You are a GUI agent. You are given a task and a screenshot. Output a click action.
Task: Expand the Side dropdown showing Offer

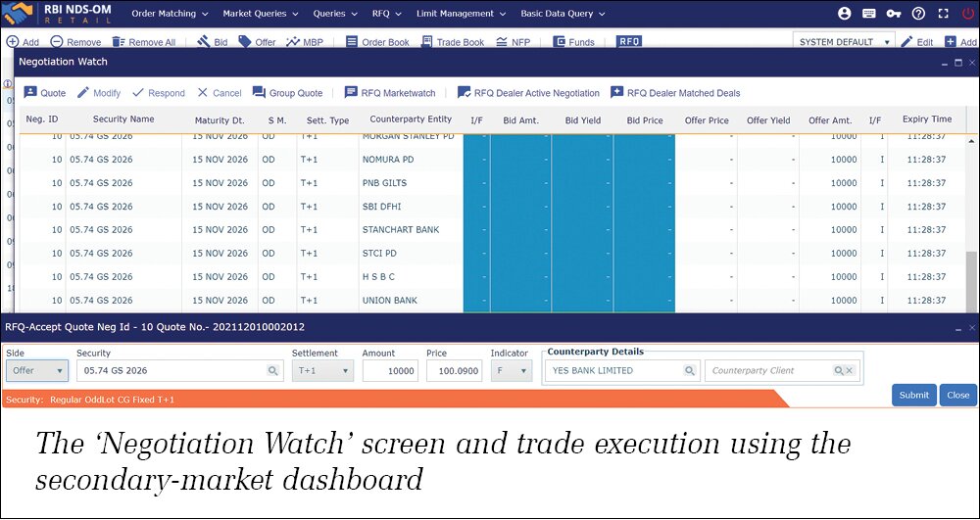pyautogui.click(x=37, y=371)
